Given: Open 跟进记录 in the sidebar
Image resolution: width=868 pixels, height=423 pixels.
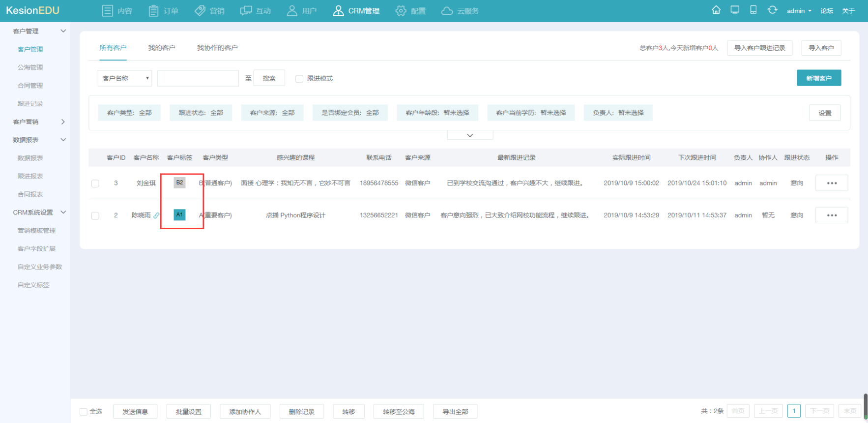Looking at the screenshot, I should [30, 104].
